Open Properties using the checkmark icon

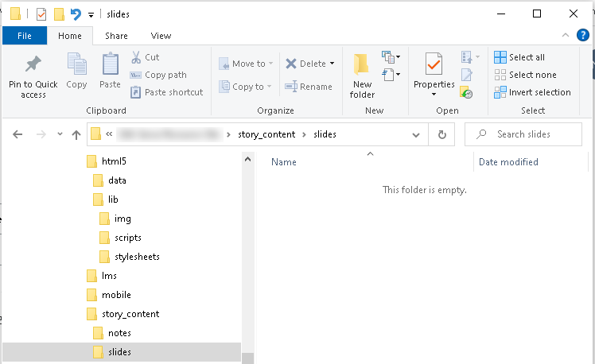tap(434, 64)
